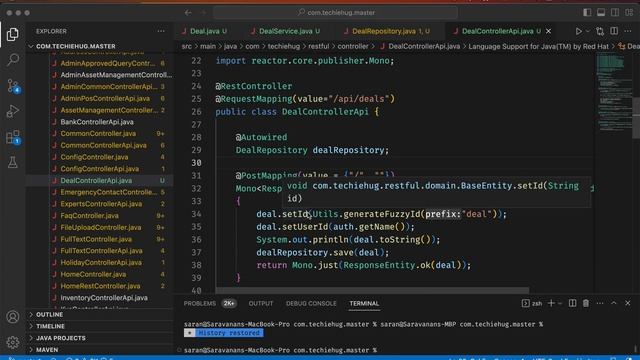Open BankControllerApi.java in explorer
The image size is (640, 360).
pos(97,122)
